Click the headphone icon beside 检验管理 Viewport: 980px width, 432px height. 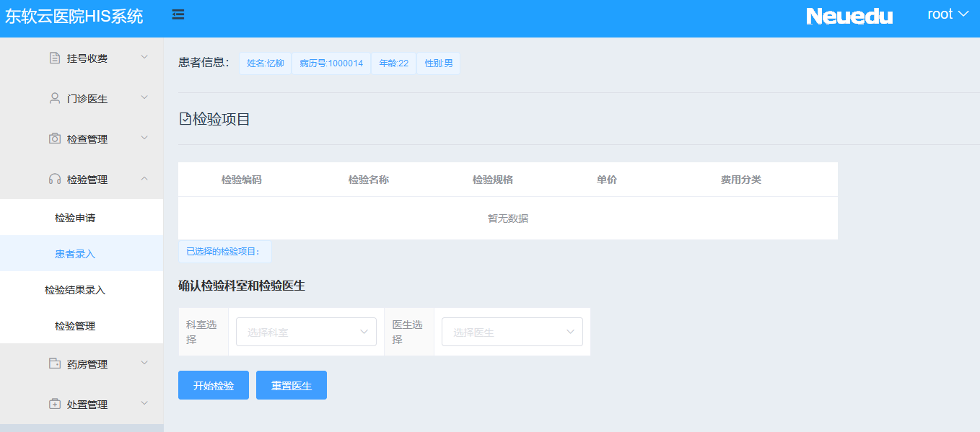point(55,179)
